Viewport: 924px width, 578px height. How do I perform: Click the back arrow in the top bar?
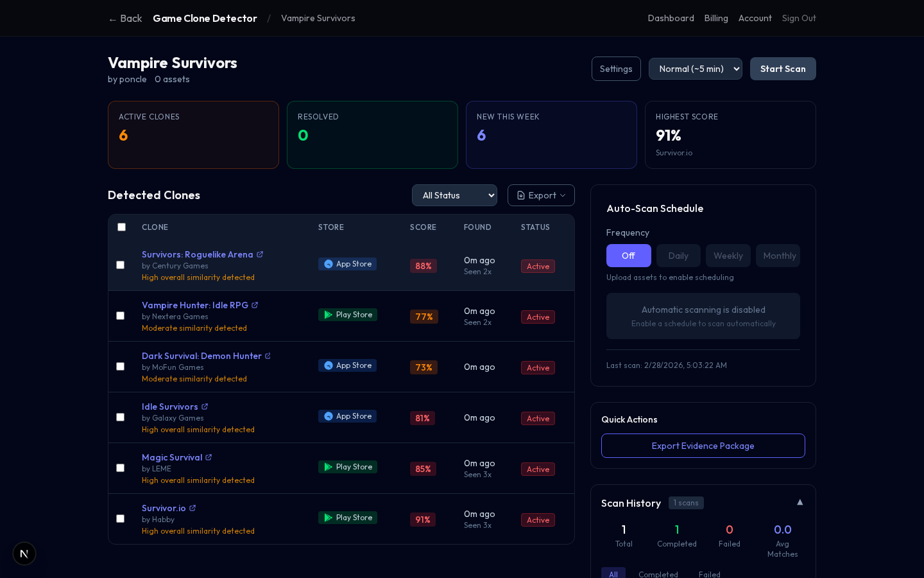112,19
